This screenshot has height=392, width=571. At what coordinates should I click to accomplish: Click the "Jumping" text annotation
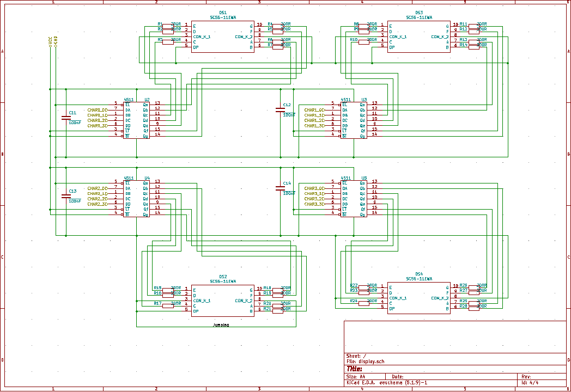coord(221,325)
